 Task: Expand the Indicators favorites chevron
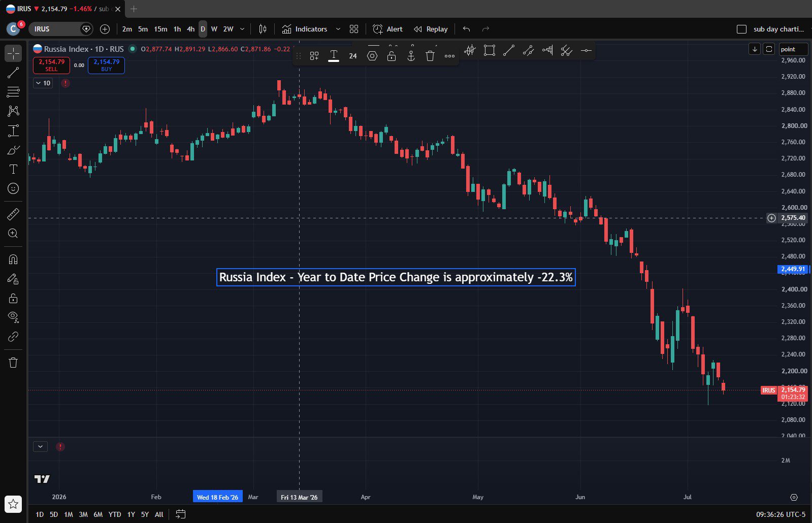[338, 29]
